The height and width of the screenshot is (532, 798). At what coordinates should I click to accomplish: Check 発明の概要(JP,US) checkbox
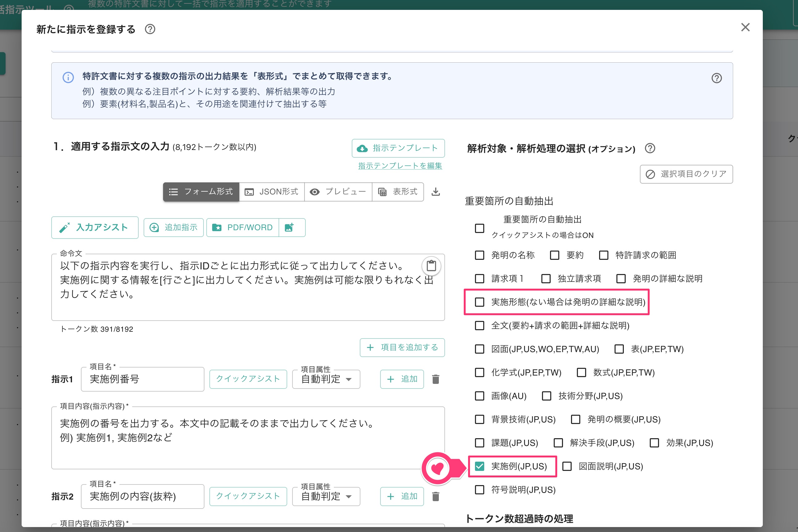coord(575,419)
